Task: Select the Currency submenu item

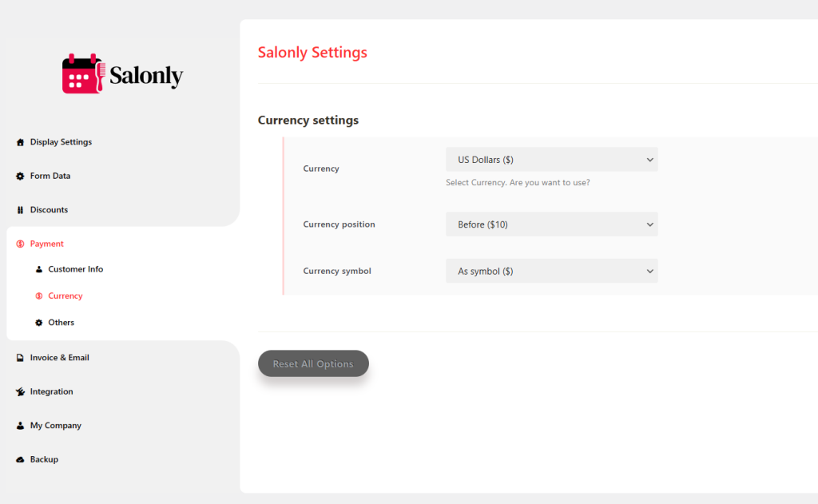Action: tap(66, 296)
